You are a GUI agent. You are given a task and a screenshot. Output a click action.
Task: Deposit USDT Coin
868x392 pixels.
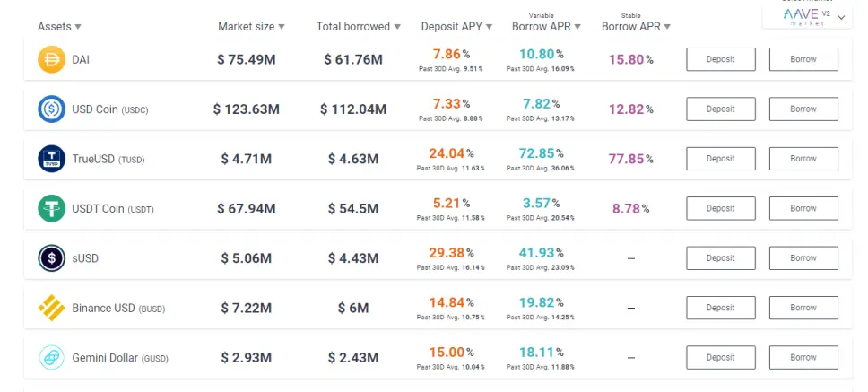click(721, 208)
